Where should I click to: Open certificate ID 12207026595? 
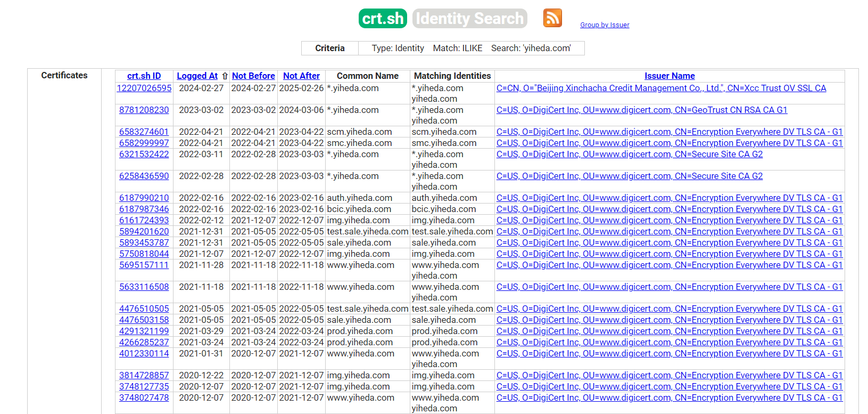point(144,88)
